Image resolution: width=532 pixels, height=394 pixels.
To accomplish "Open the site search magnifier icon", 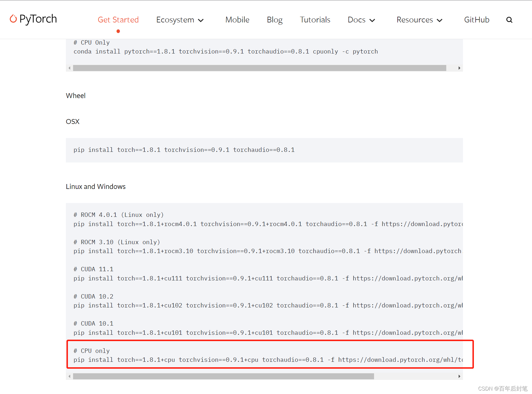I will (x=509, y=20).
